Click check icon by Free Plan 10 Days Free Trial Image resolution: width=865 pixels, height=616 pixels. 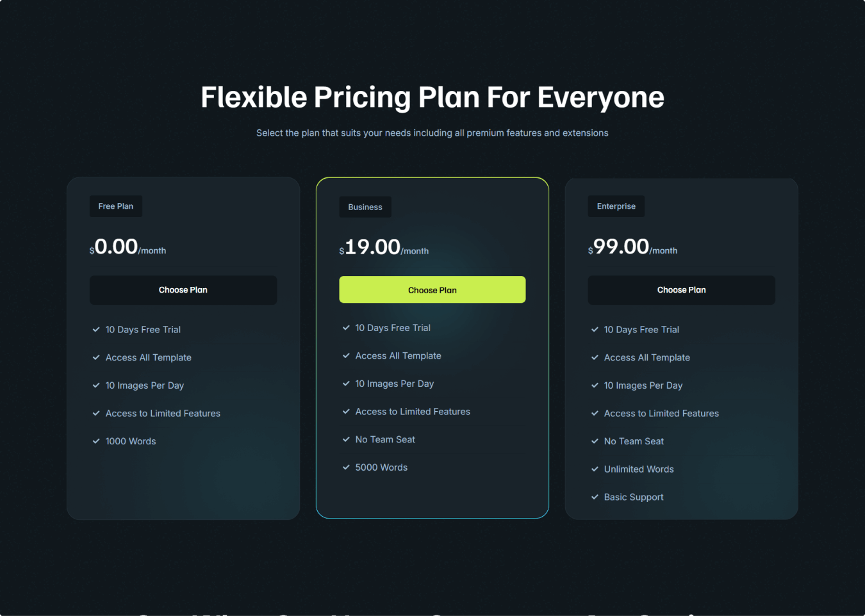96,330
